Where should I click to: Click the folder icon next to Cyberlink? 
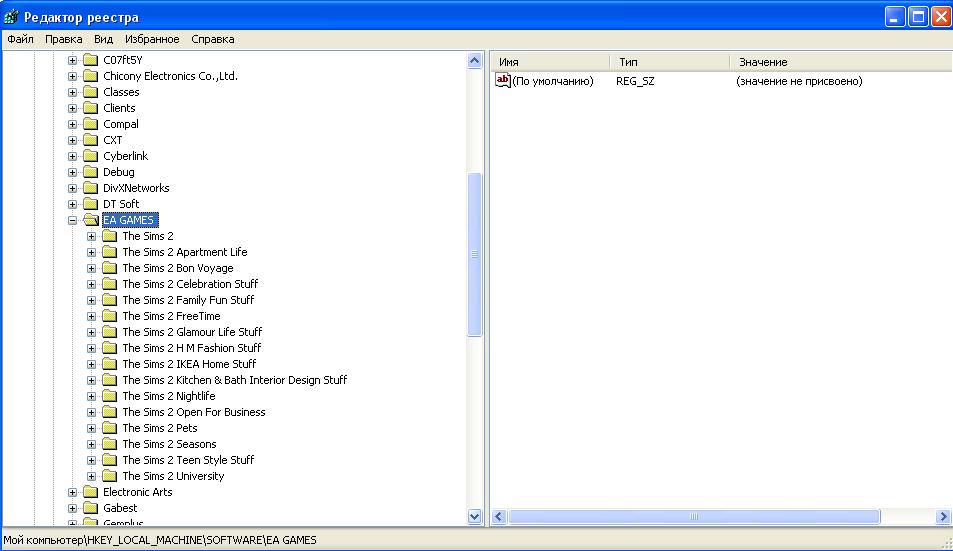90,156
